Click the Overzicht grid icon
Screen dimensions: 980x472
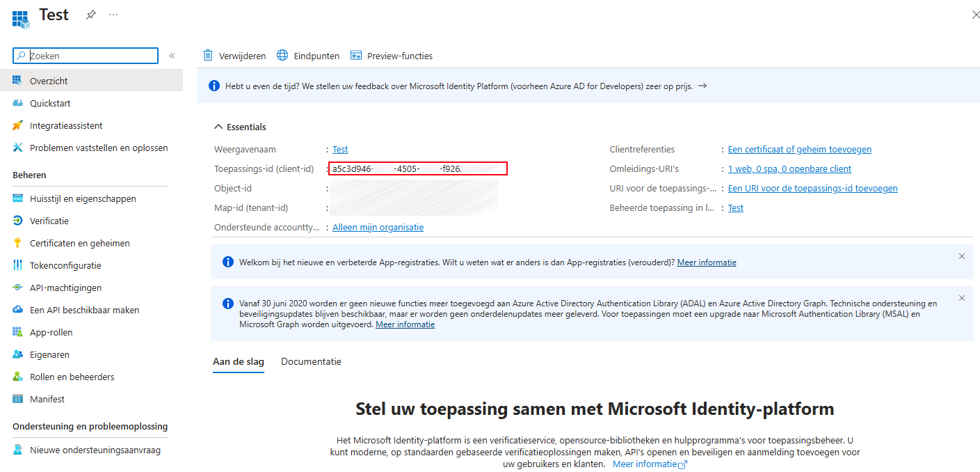[18, 81]
